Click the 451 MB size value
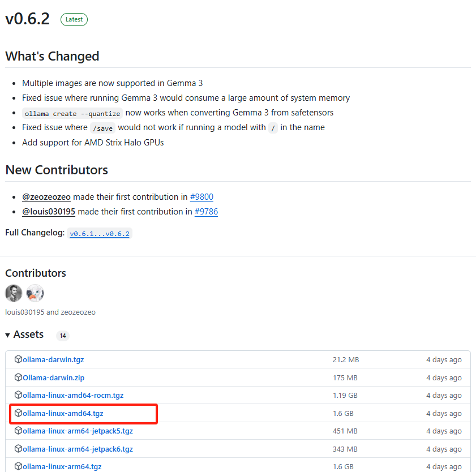The image size is (476, 472). pyautogui.click(x=345, y=431)
